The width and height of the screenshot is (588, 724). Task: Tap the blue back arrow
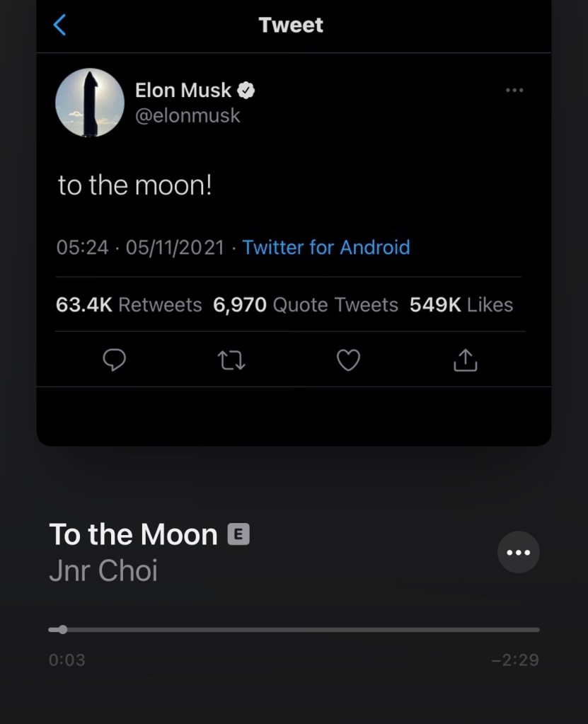(x=60, y=25)
